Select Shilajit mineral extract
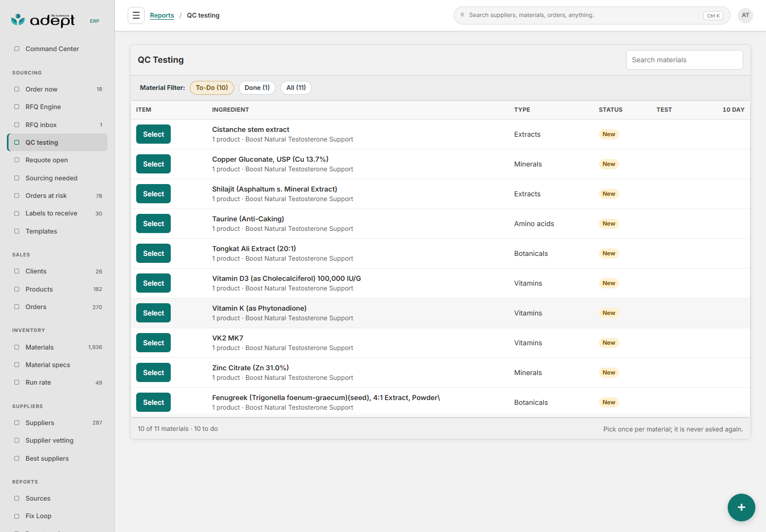The image size is (766, 532). [x=153, y=194]
